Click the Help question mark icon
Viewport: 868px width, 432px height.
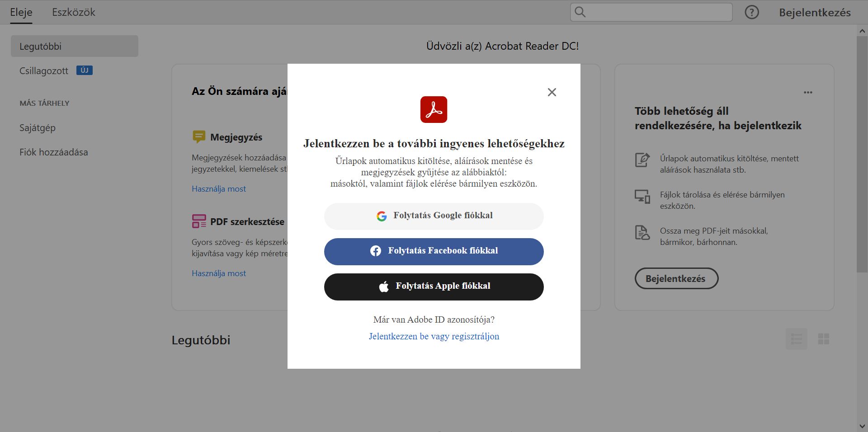[751, 12]
